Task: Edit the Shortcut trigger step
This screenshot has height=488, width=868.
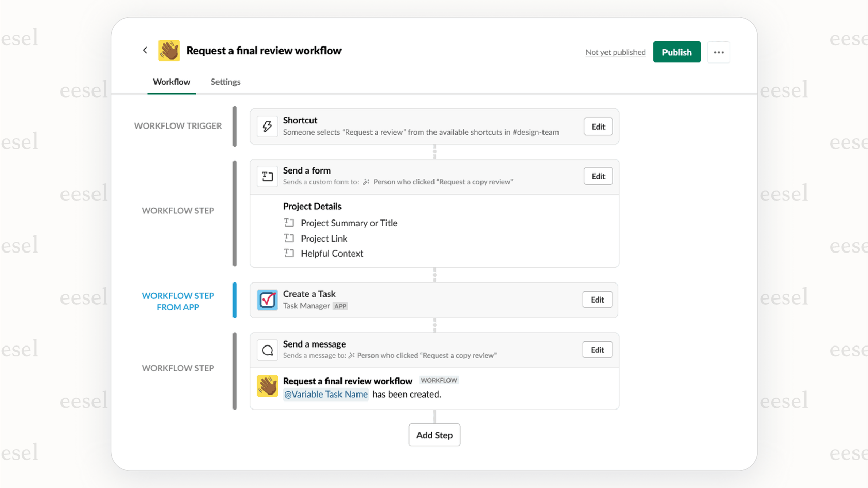Action: 598,126
